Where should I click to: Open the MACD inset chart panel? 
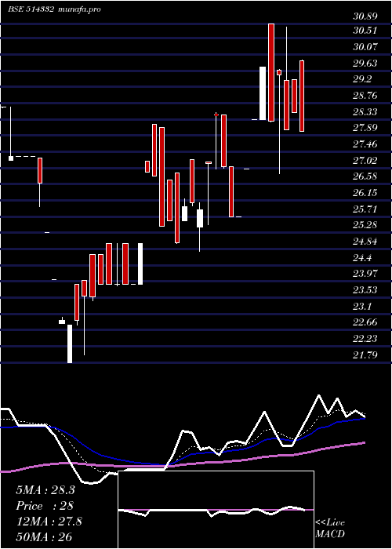click(216, 510)
